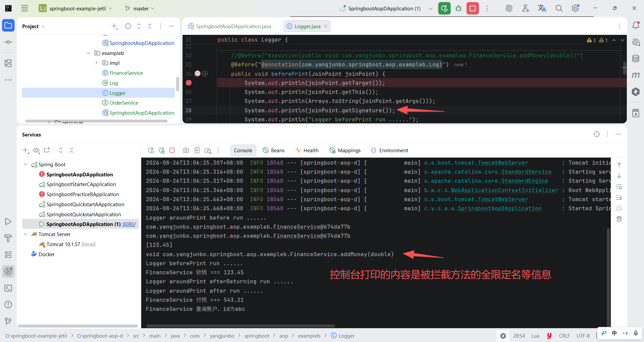Add new file with plus icon in Project panel
Viewport: 644px width, 342px height.
(114, 26)
